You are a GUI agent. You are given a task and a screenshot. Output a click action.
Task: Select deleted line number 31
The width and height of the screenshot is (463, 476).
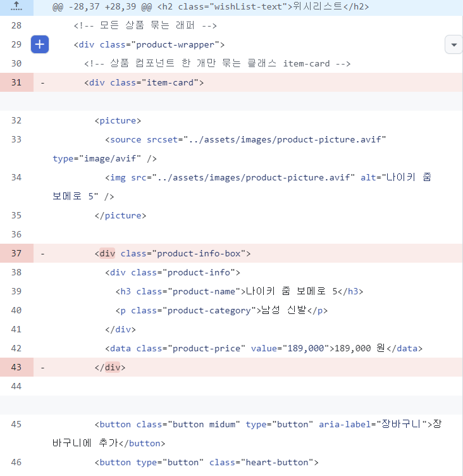[x=16, y=82]
